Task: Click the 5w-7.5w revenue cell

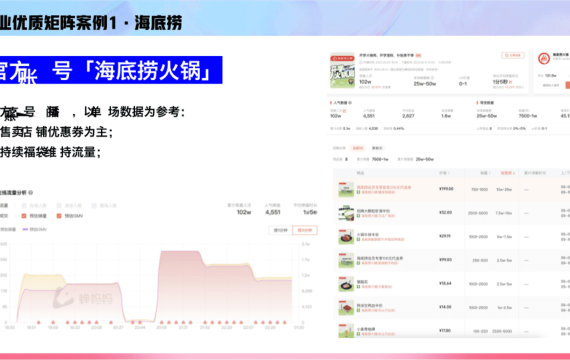Action: tap(504, 237)
